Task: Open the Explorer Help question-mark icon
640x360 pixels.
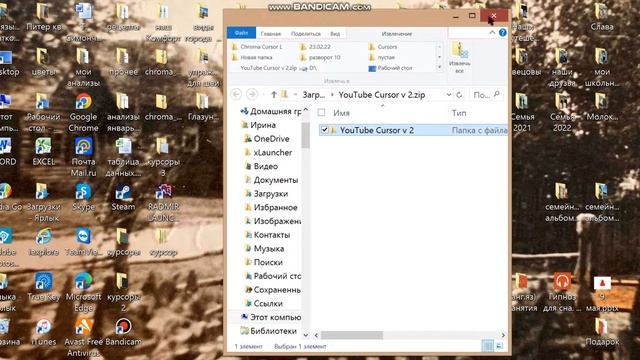Action: pos(503,32)
